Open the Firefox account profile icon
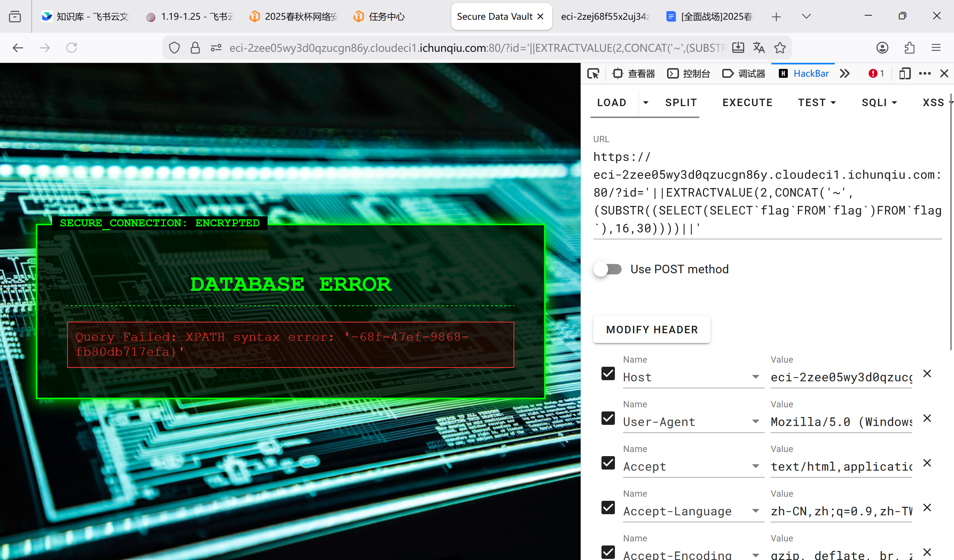The image size is (954, 560). [x=882, y=48]
